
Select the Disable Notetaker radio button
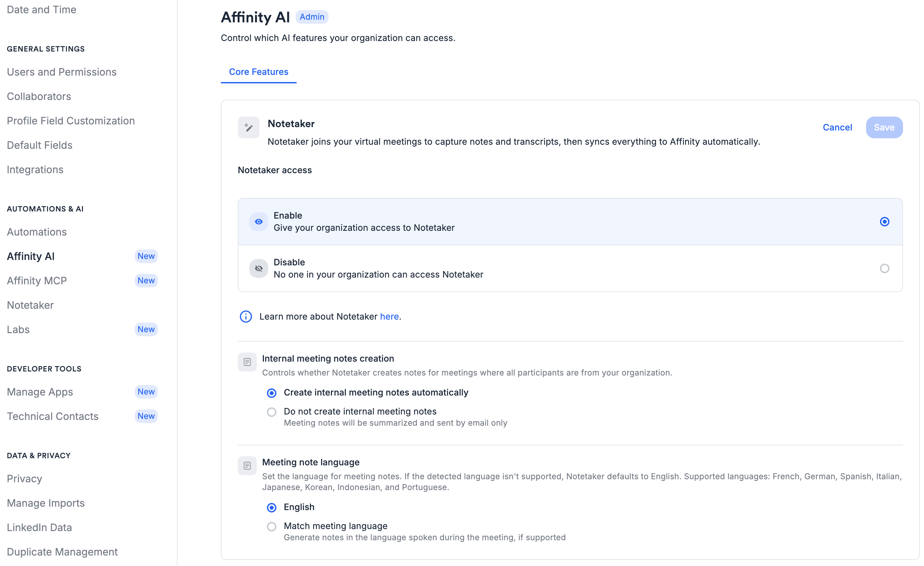tap(884, 268)
